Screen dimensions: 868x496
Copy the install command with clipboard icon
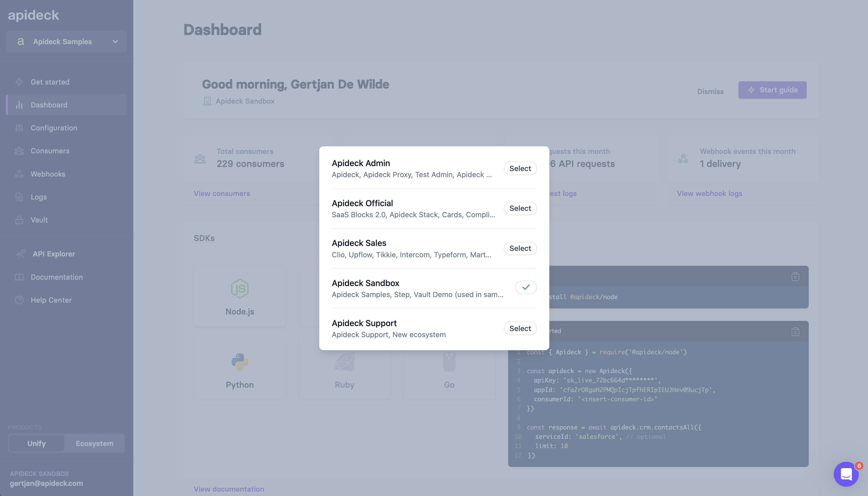coord(795,277)
